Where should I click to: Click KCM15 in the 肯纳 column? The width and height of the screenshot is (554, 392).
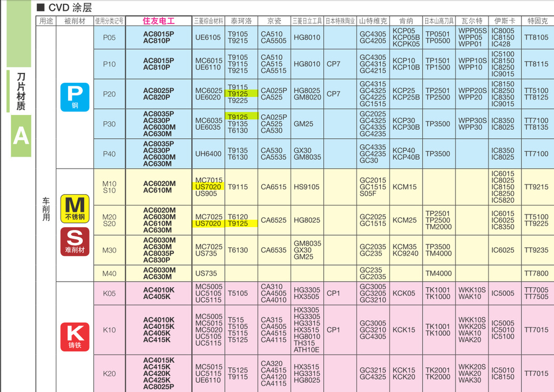405,187
